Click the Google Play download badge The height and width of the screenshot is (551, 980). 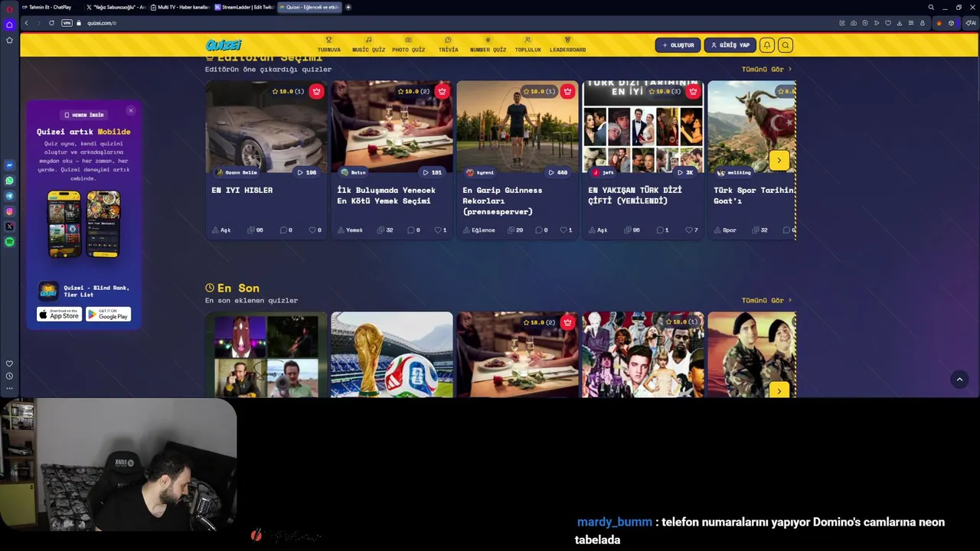point(108,315)
